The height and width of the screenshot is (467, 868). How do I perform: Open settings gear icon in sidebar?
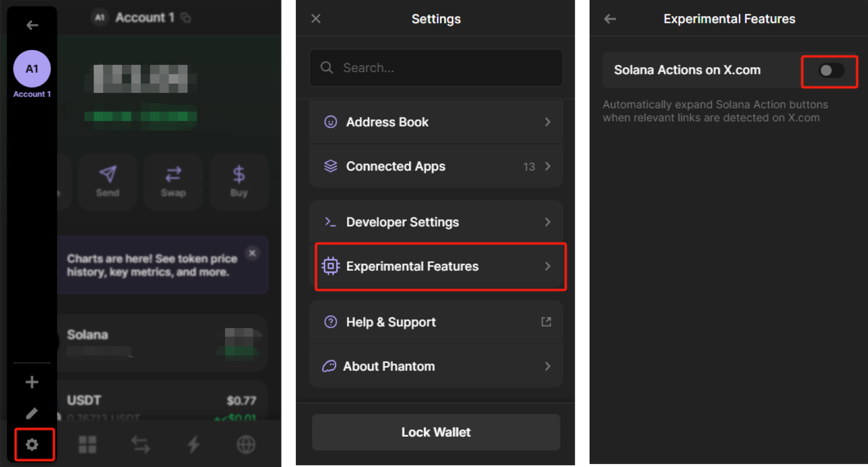click(32, 444)
